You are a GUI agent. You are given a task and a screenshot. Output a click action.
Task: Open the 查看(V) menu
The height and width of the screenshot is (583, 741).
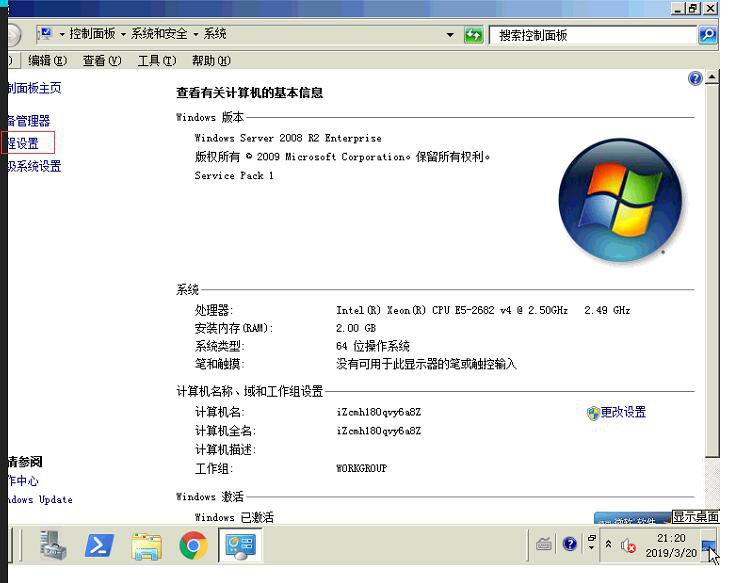(102, 60)
